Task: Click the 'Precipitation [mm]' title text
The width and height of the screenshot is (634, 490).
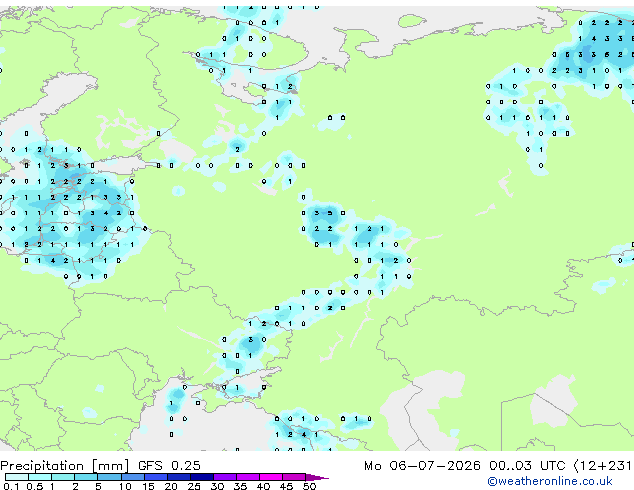Action: [x=65, y=466]
